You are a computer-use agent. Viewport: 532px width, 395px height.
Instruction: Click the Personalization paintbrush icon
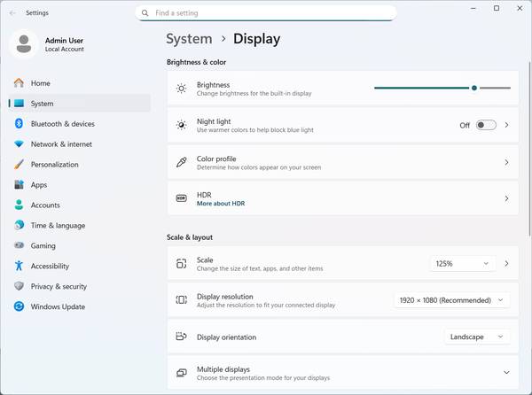coord(19,165)
